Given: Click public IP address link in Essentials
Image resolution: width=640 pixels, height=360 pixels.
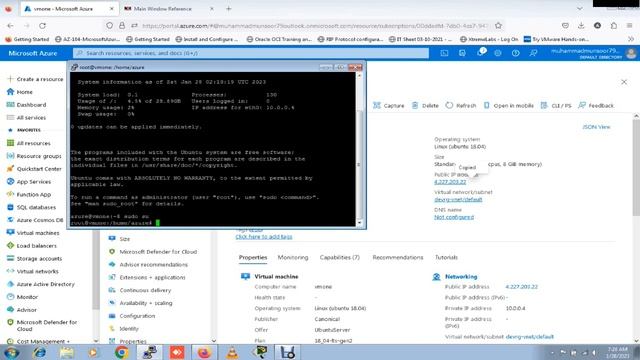Looking at the screenshot, I should (450, 182).
